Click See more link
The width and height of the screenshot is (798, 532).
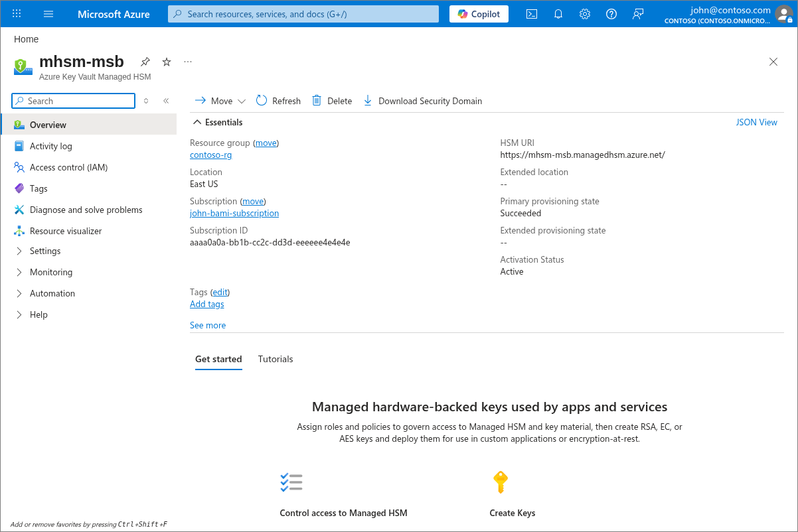pyautogui.click(x=208, y=325)
